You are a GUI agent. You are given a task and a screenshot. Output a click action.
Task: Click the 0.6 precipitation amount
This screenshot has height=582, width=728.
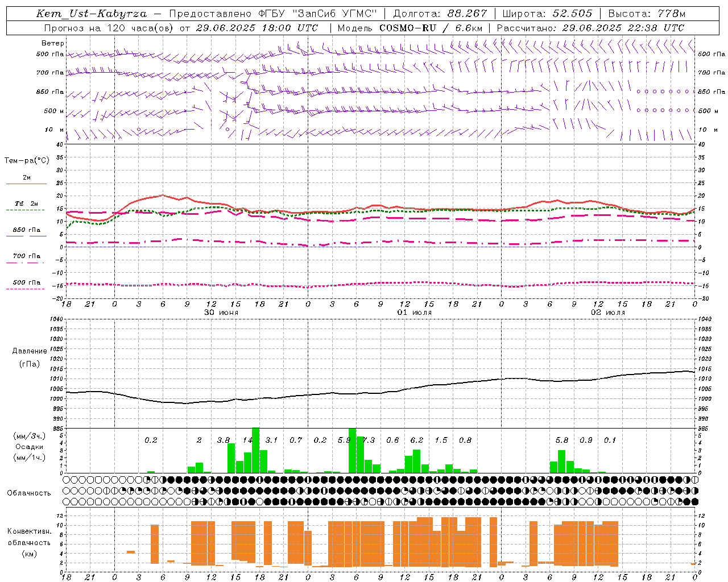click(x=392, y=440)
